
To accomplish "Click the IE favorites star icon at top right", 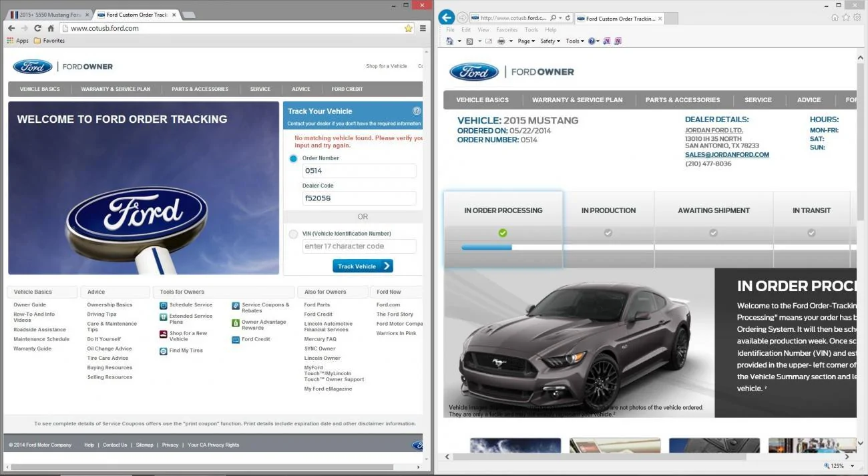I will click(847, 17).
